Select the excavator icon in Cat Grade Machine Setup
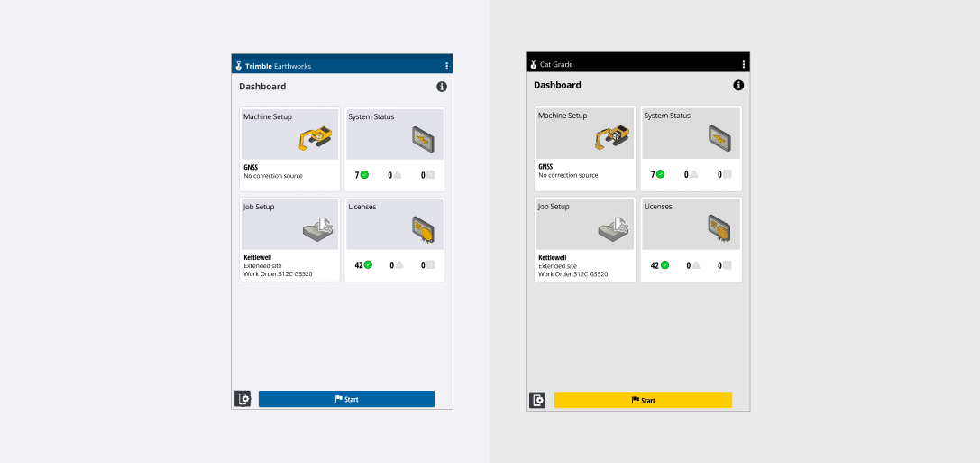 coord(611,137)
